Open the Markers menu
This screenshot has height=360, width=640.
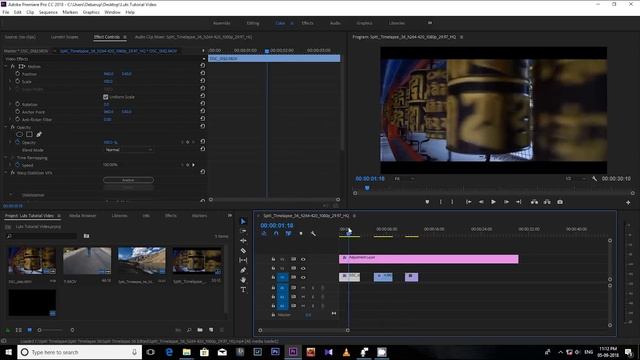(70, 12)
